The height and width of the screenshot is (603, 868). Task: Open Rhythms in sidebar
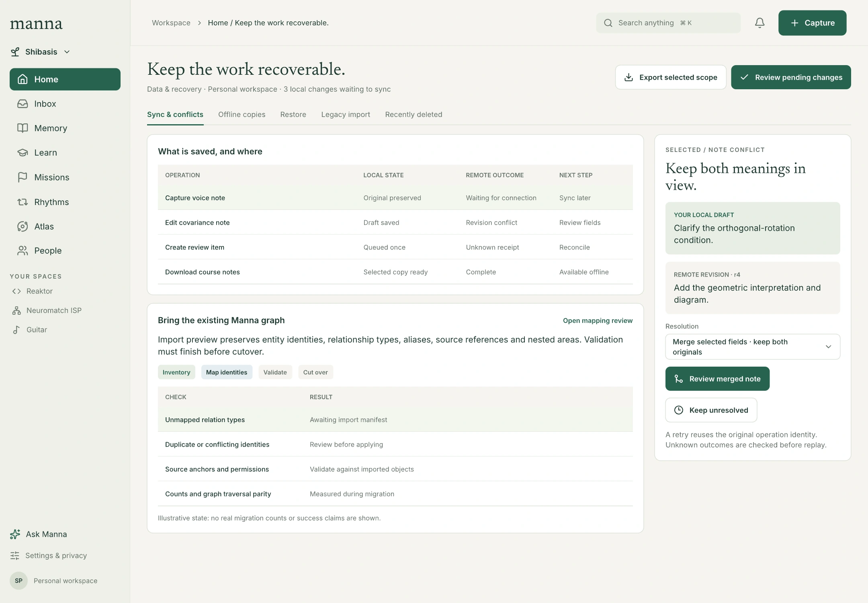coord(65,202)
